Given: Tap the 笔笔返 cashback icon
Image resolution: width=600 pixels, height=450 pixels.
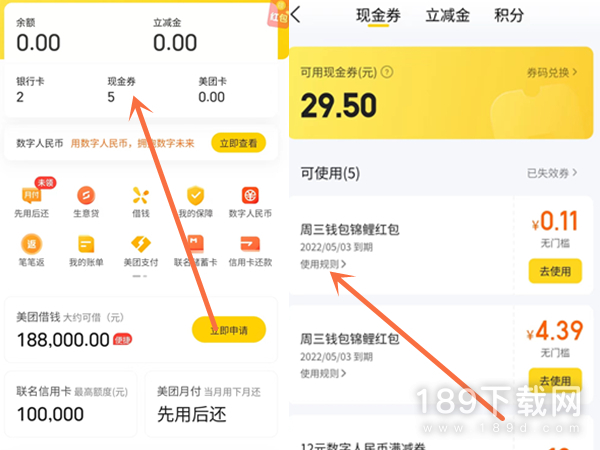Looking at the screenshot, I should point(32,244).
